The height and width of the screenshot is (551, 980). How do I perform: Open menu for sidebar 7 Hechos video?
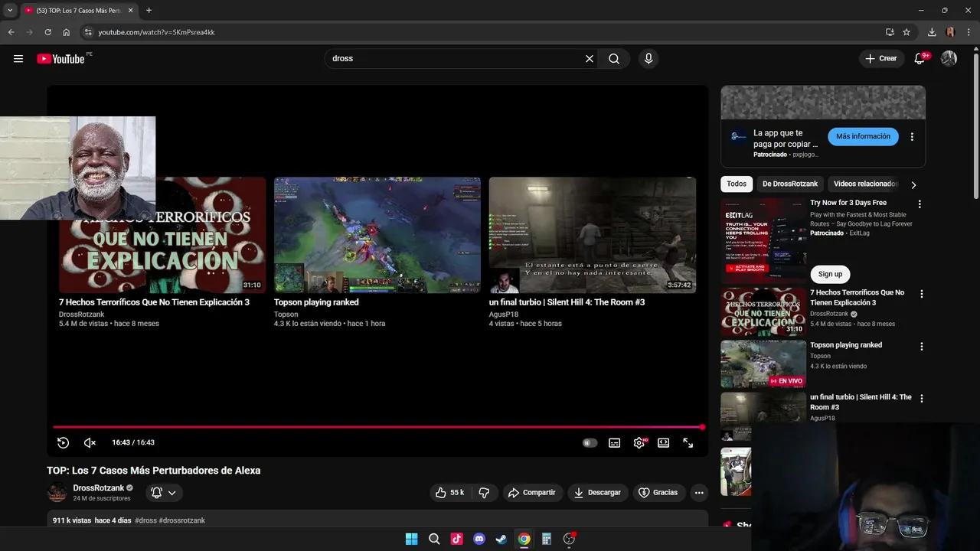pos(922,294)
